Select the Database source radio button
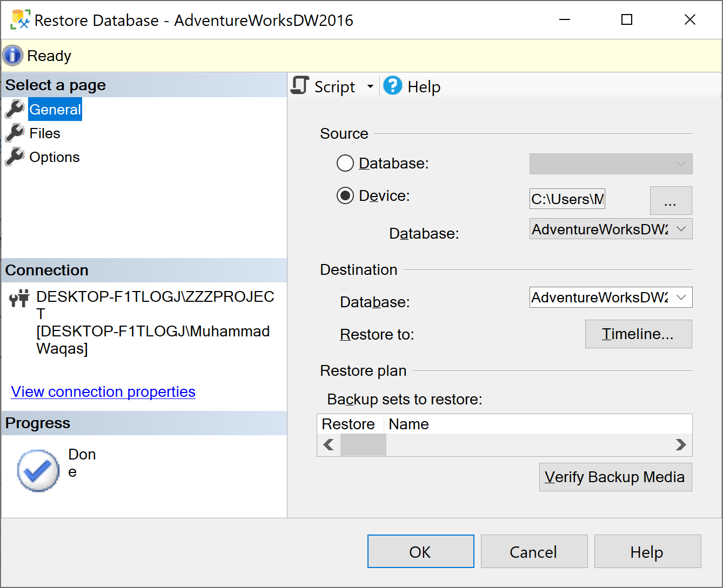The width and height of the screenshot is (723, 588). [x=345, y=163]
